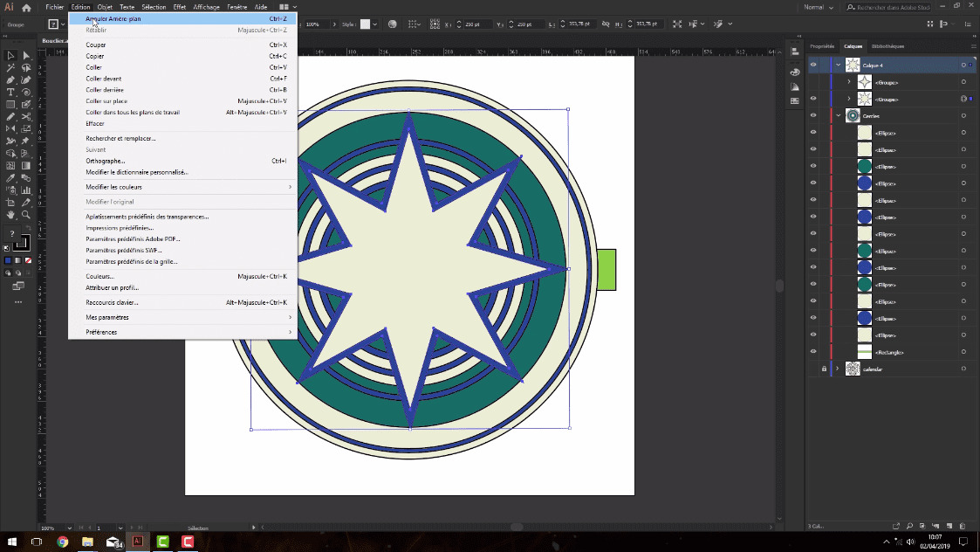980x552 pixels.
Task: Open the Normal blending mode dropdown
Action: click(x=819, y=6)
